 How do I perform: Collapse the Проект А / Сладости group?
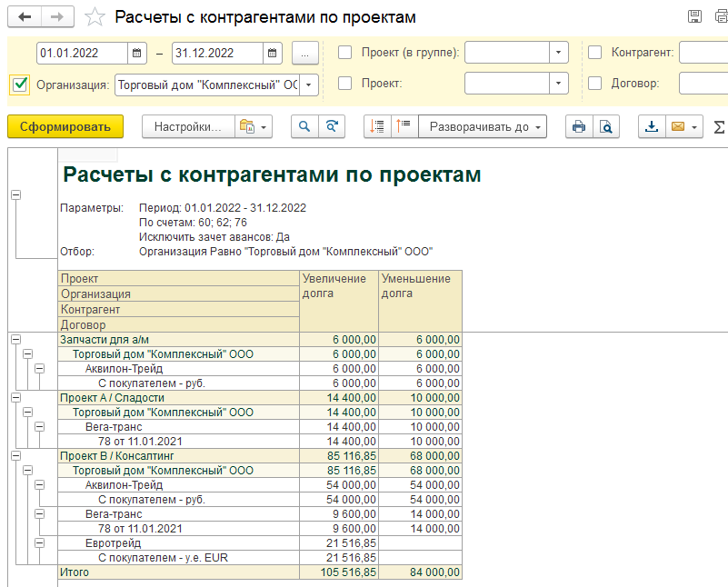15,398
